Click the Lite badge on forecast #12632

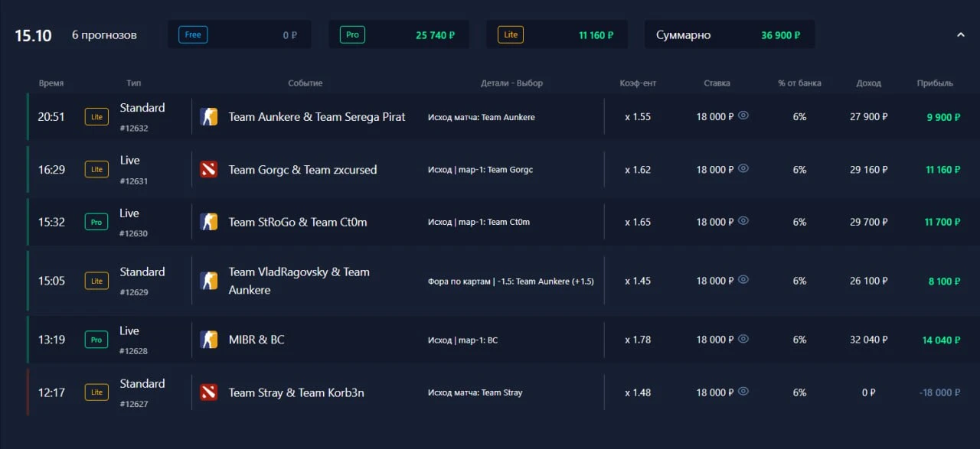tap(96, 117)
